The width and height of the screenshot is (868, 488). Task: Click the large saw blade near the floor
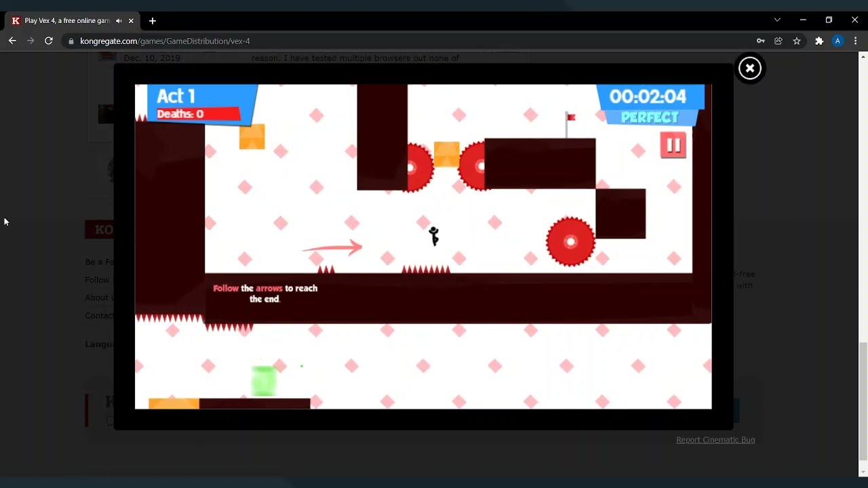click(571, 241)
